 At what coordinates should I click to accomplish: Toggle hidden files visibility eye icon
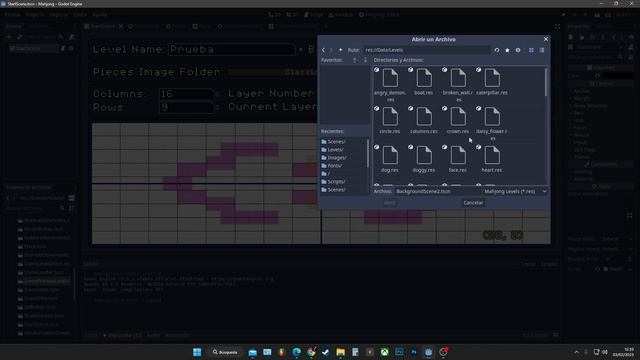(518, 50)
